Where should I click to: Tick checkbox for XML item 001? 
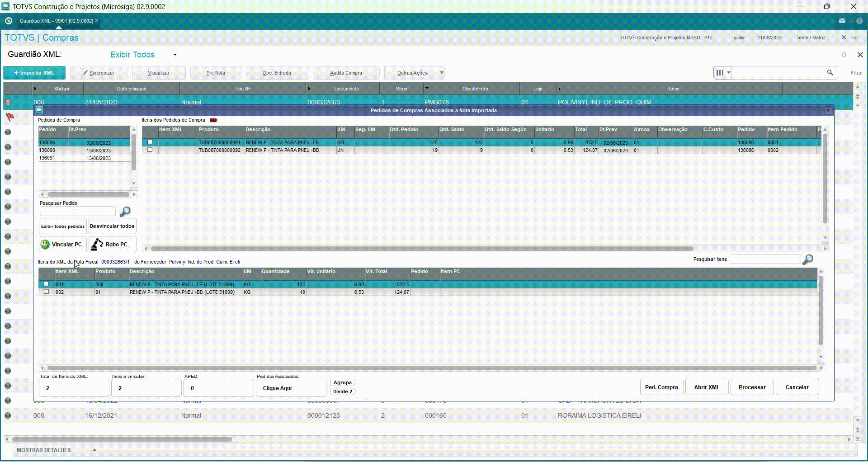click(46, 284)
